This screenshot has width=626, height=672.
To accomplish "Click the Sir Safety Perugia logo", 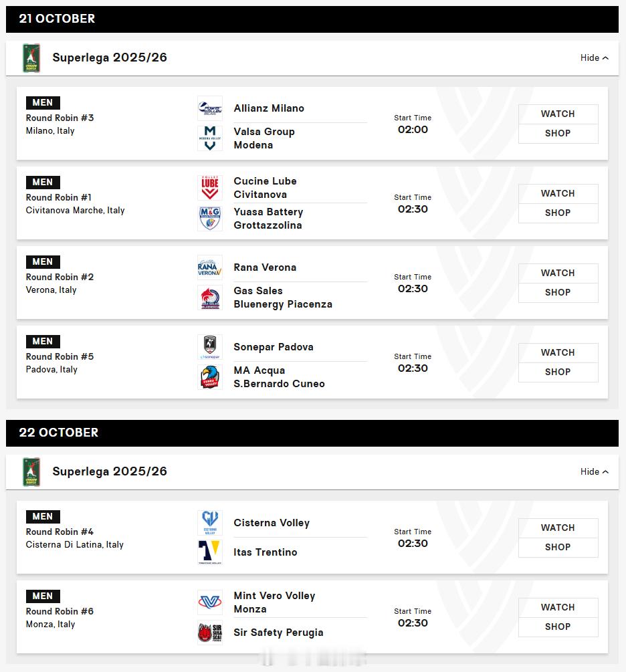I will tap(209, 633).
